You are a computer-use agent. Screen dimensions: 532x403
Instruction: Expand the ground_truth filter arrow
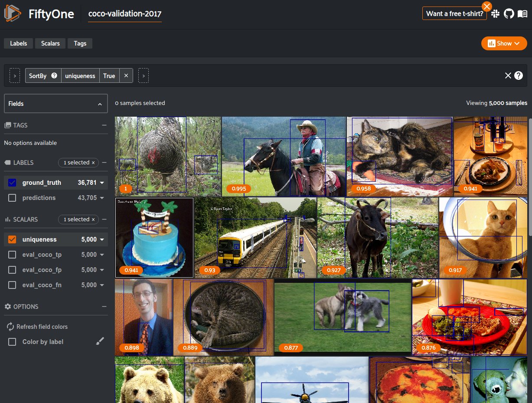[102, 183]
